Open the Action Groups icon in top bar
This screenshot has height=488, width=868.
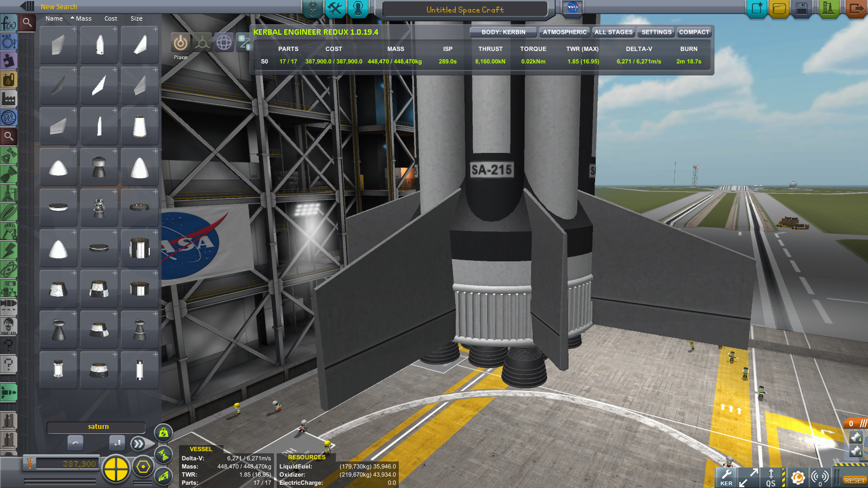pyautogui.click(x=312, y=9)
